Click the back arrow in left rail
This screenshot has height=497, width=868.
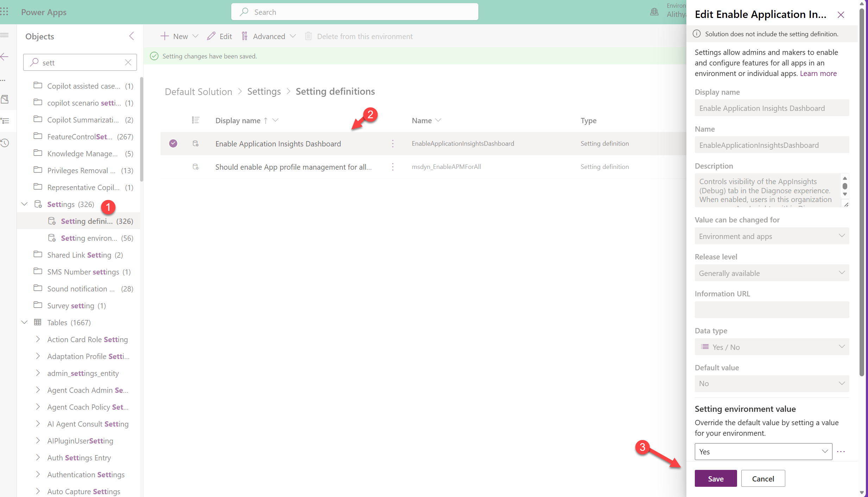point(4,57)
